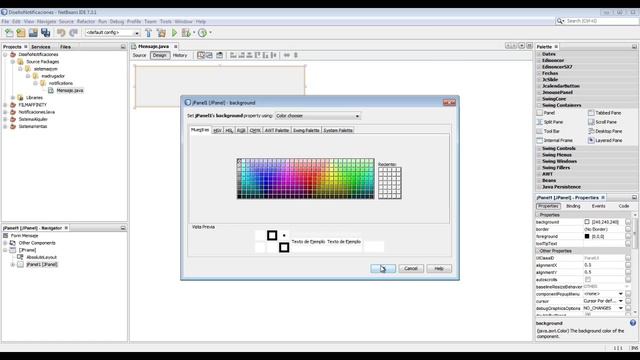The height and width of the screenshot is (360, 640).
Task: Click the Open Project toolbar icon
Action: pos(33,33)
